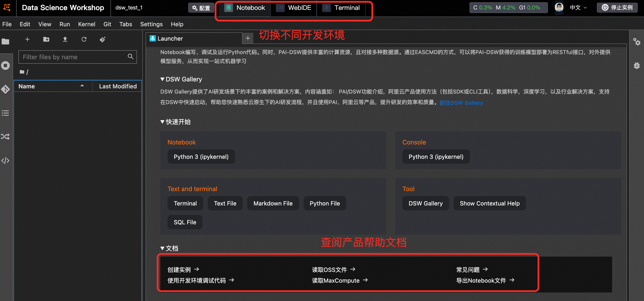Open the Git sidebar panel
Screen dimensions: 644x301
point(5,89)
